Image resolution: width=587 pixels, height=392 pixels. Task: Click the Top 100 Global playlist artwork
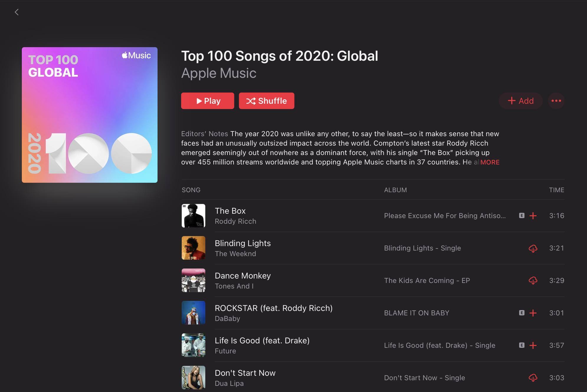90,115
